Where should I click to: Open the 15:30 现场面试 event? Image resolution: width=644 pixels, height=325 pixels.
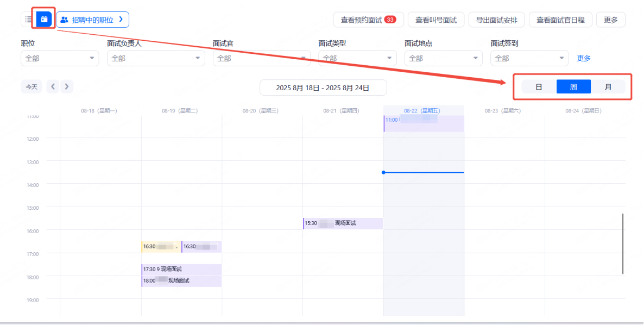click(343, 223)
